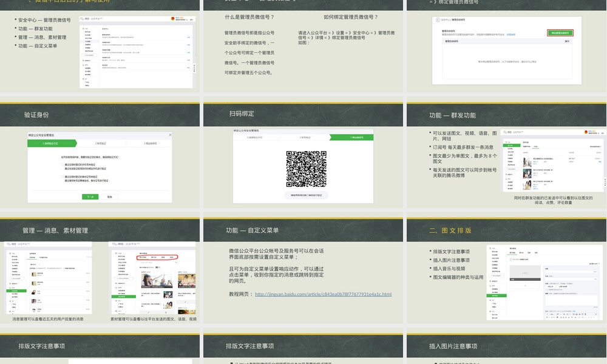Click the round avatar icon in 群发功能 screenshot
Image resolution: width=607 pixels, height=364 pixels.
pyautogui.click(x=586, y=132)
